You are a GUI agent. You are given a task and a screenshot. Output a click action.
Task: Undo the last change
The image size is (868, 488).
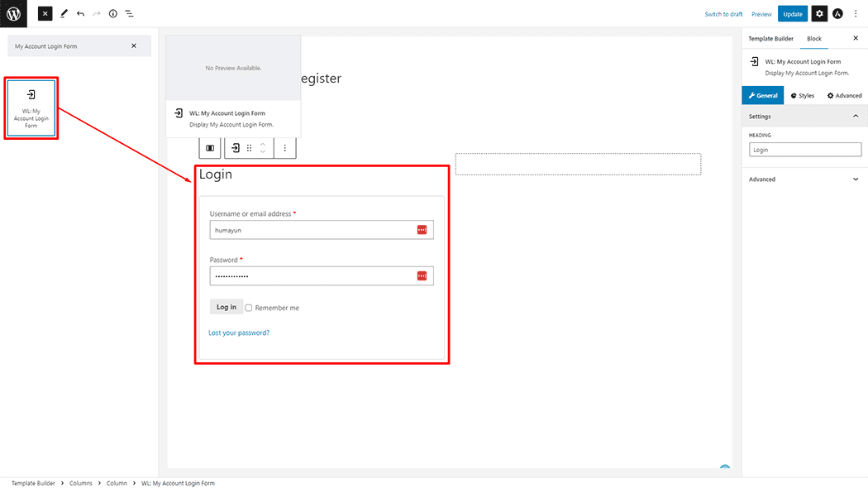click(80, 13)
